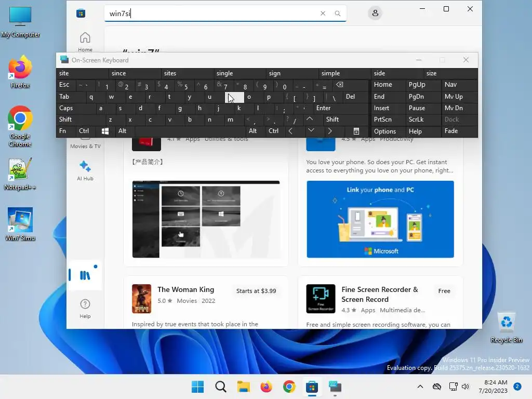Image resolution: width=532 pixels, height=399 pixels.
Task: Open the user profile account button
Action: coord(375,13)
